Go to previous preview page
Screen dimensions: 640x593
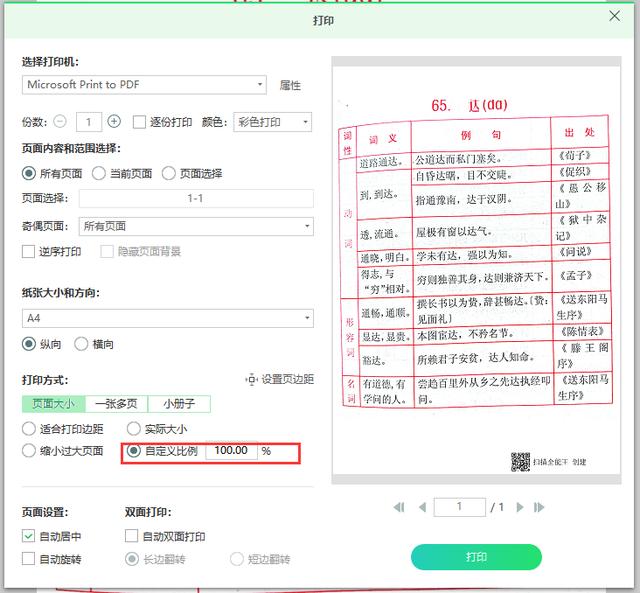tap(422, 507)
